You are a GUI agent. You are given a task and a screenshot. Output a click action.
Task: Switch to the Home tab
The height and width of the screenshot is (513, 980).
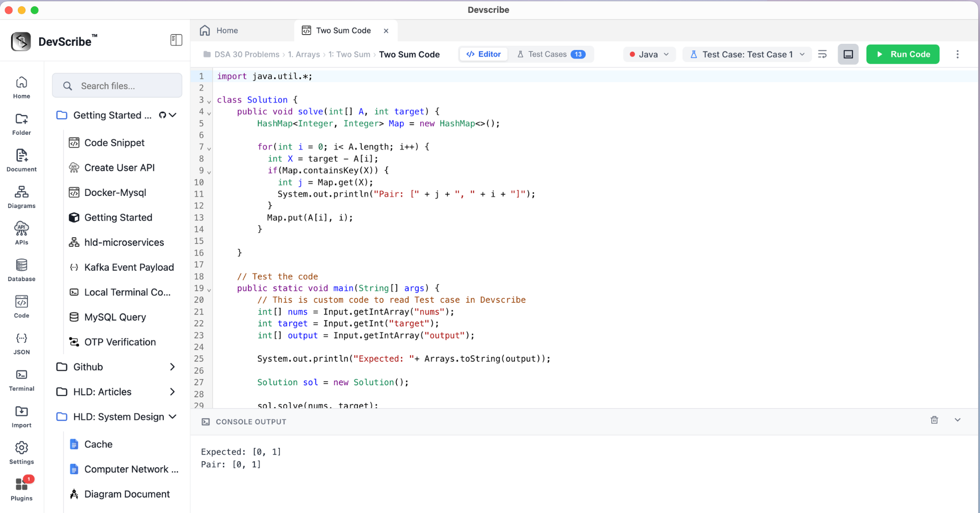click(219, 31)
